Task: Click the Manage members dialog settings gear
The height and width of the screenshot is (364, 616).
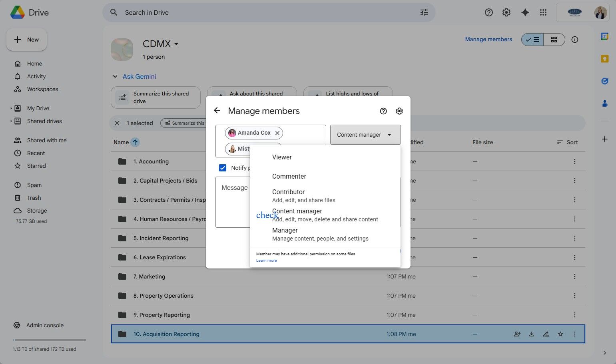Action: coord(399,111)
